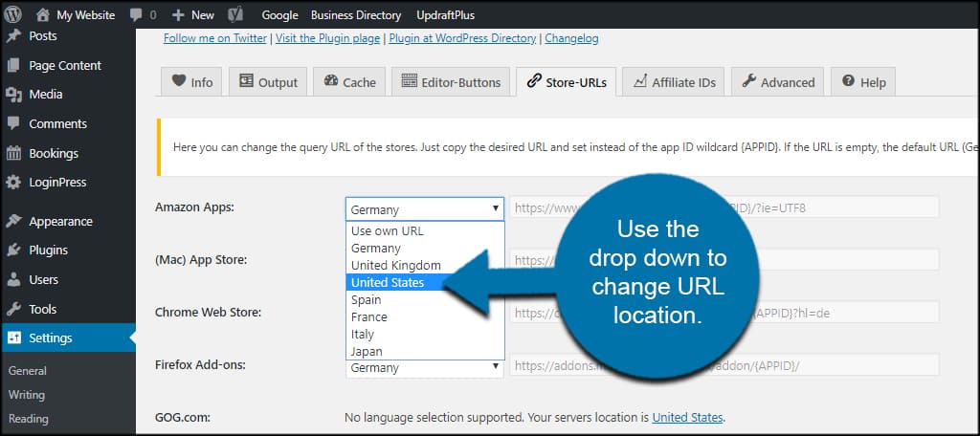Open the Google admin bar menu

(280, 15)
